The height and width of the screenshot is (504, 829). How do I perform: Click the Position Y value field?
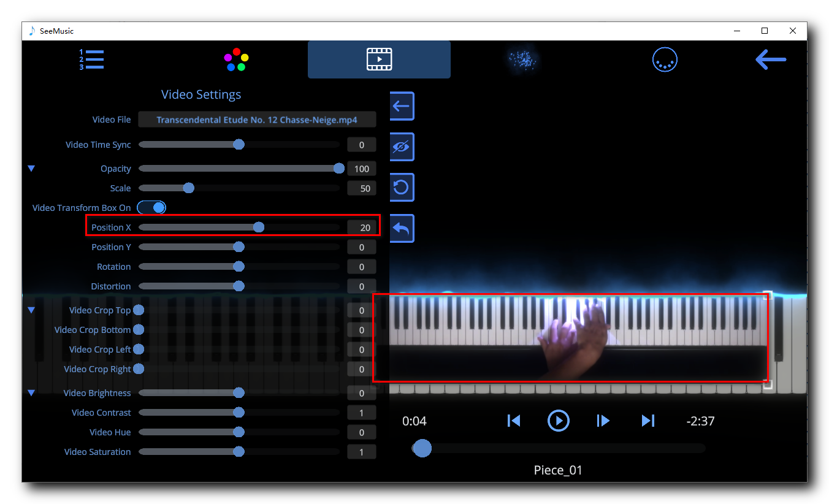pyautogui.click(x=362, y=247)
